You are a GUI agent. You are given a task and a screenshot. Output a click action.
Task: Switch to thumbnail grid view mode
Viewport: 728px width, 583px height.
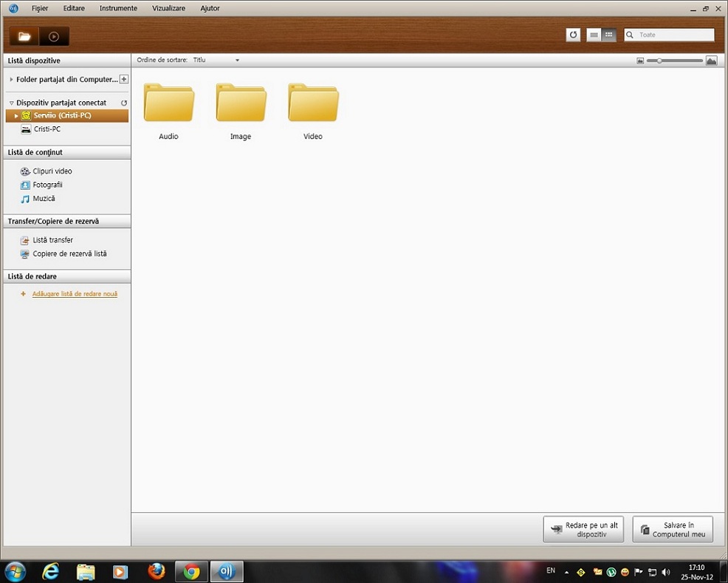[x=609, y=35]
